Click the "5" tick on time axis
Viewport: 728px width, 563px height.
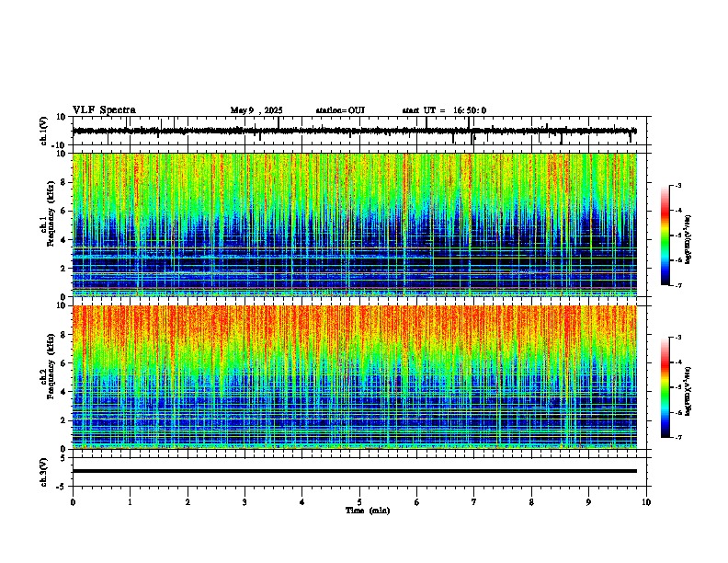[359, 502]
